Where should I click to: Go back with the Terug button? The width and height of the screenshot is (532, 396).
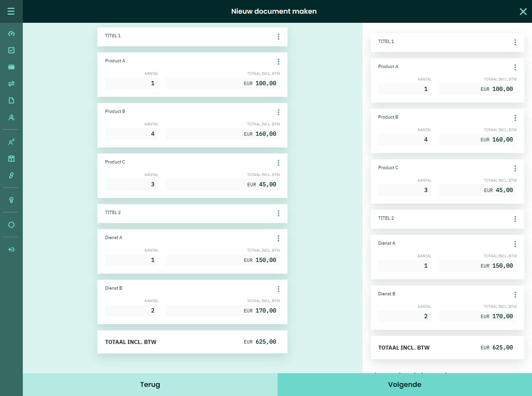[x=150, y=384]
